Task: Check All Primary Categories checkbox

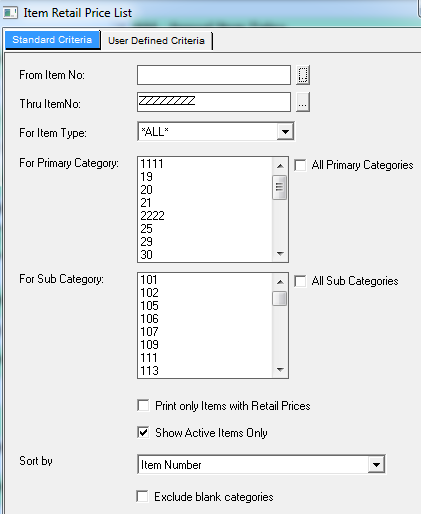Action: (x=300, y=165)
